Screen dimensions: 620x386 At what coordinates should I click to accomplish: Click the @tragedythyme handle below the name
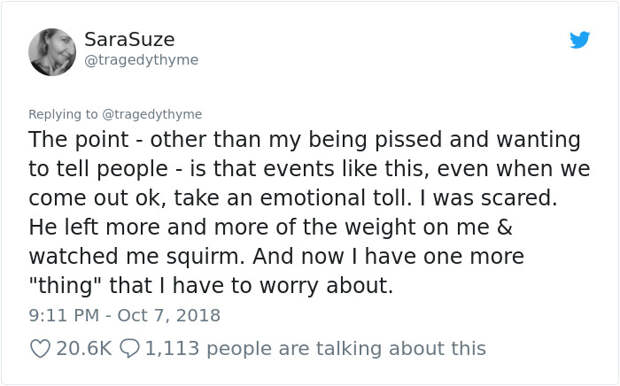click(141, 60)
